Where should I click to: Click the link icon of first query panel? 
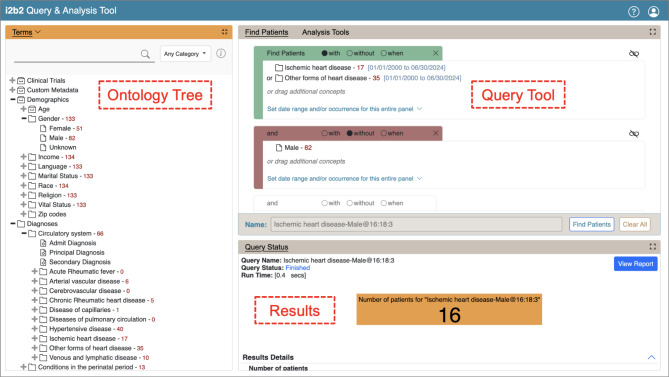pos(634,54)
